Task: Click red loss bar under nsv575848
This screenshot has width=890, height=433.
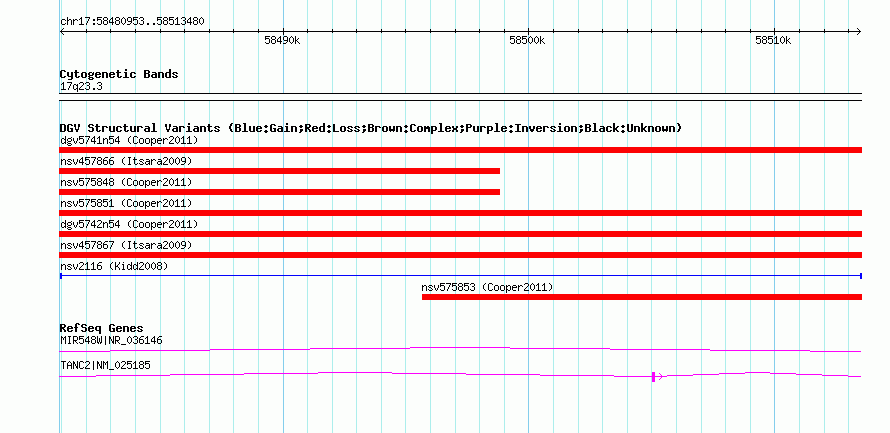Action: coord(280,192)
